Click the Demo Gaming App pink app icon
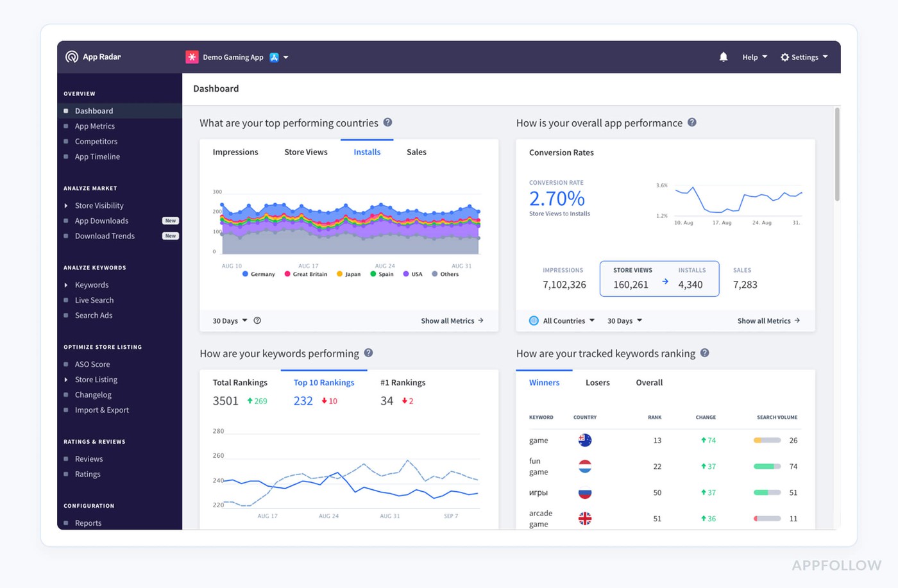Screen dimensions: 898x588 (x=192, y=56)
